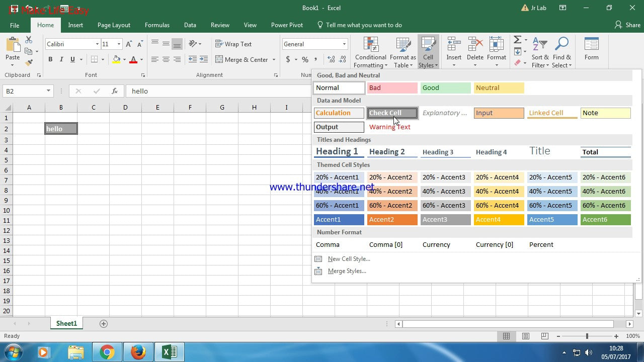Switch to the Formulas ribbon tab
Image resolution: width=644 pixels, height=362 pixels.
point(157,25)
